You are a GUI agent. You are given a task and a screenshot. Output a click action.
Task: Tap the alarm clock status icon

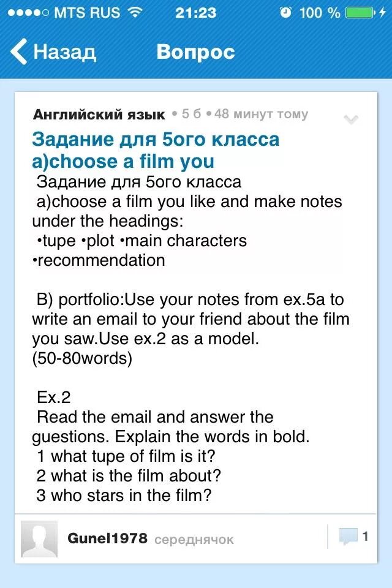point(285,12)
